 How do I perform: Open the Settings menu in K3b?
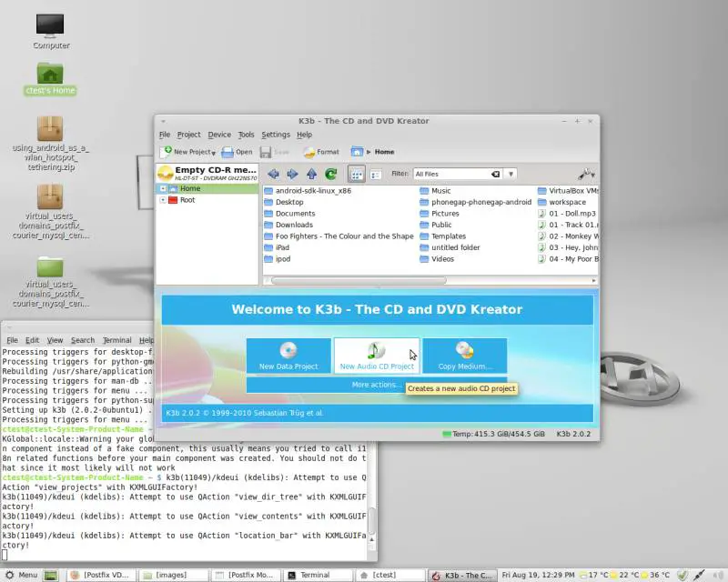click(276, 135)
